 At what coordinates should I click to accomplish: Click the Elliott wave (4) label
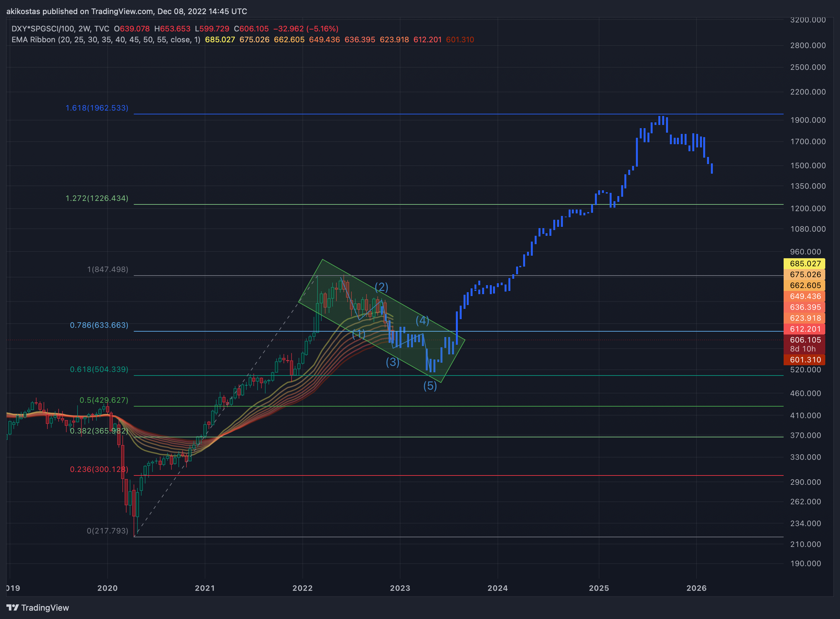click(423, 320)
